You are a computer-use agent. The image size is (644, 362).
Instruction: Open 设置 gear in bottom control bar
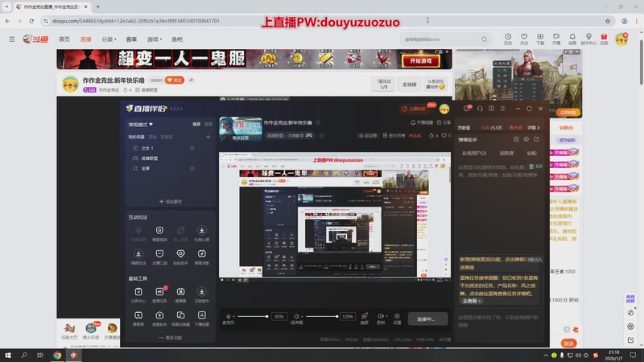(x=397, y=316)
